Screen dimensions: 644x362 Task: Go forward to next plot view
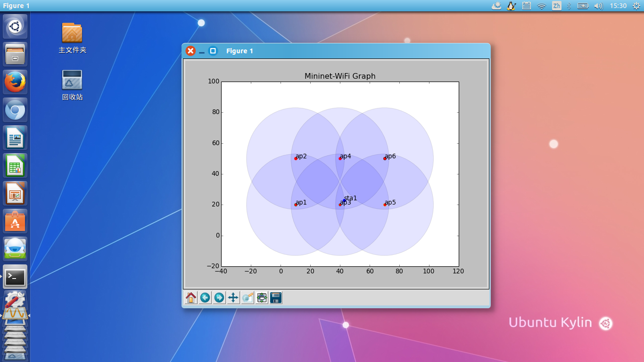pos(219,297)
